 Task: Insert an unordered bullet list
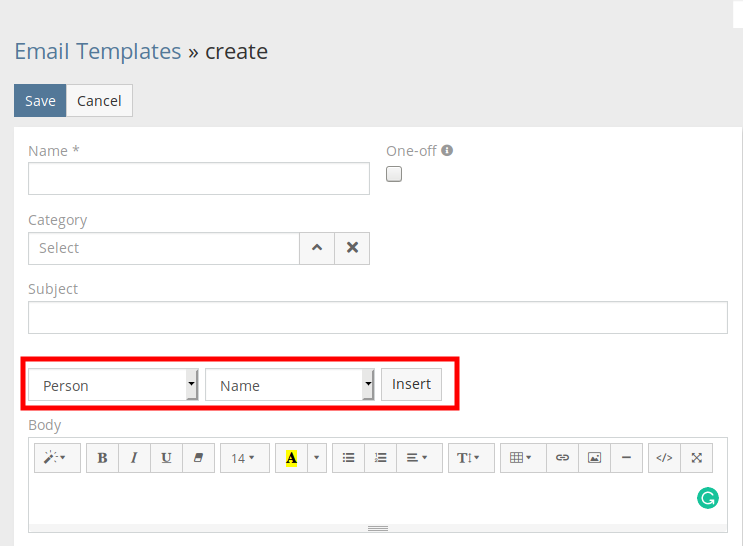pyautogui.click(x=348, y=458)
